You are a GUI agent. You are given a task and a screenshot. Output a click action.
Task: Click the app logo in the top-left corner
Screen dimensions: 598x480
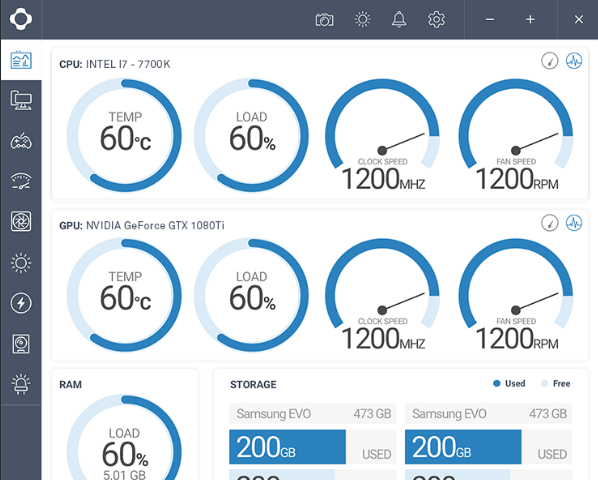point(21,19)
